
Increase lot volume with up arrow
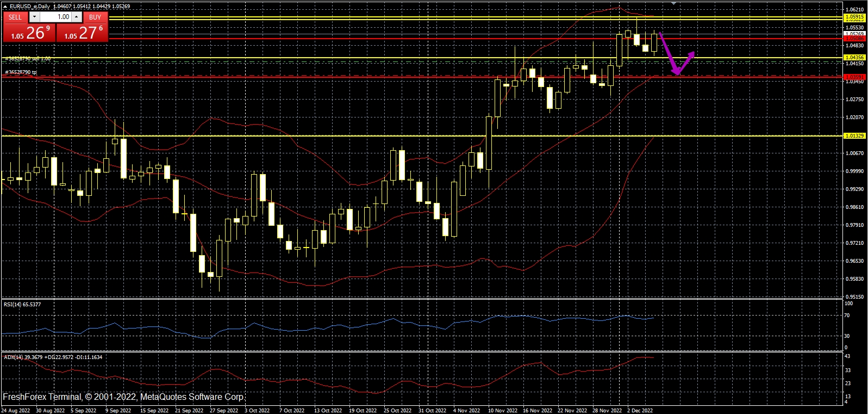tap(77, 17)
